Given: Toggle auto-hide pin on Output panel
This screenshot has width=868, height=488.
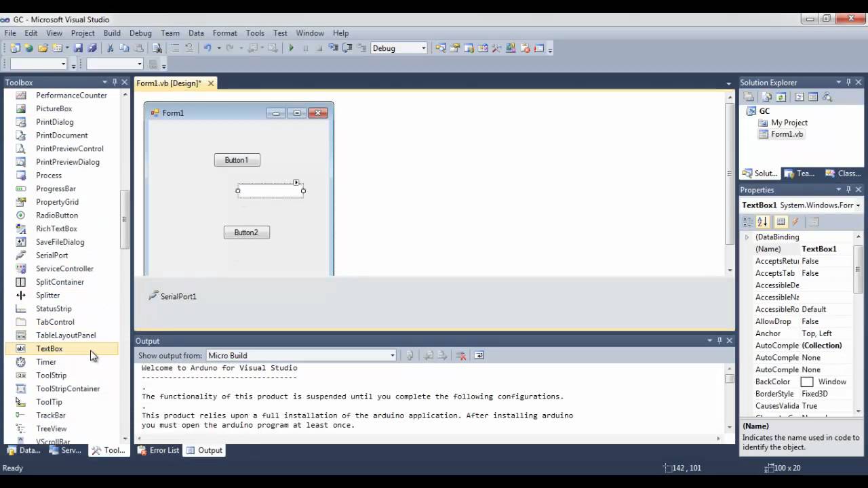Looking at the screenshot, I should 719,340.
